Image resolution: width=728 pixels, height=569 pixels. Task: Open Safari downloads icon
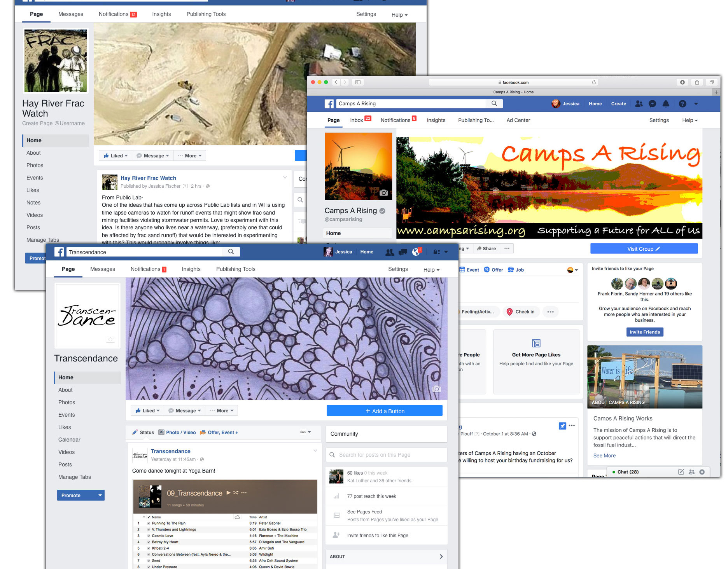coord(682,82)
